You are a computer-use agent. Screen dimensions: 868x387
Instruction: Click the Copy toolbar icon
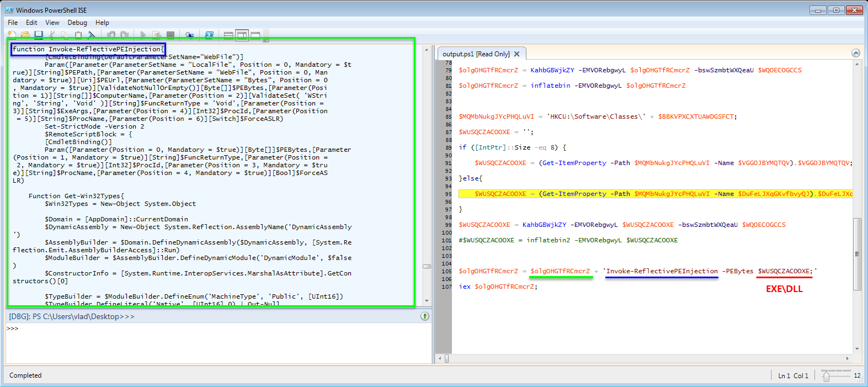coord(65,35)
